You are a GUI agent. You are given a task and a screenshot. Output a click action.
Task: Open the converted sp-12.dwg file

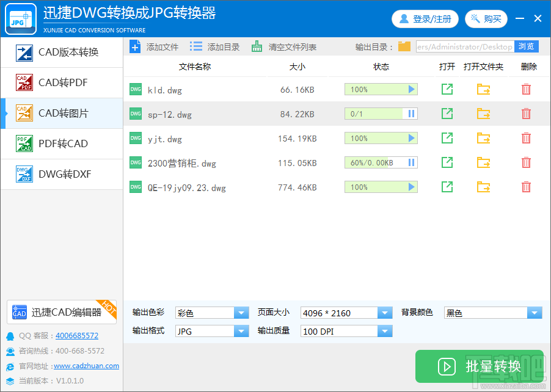pyautogui.click(x=447, y=114)
